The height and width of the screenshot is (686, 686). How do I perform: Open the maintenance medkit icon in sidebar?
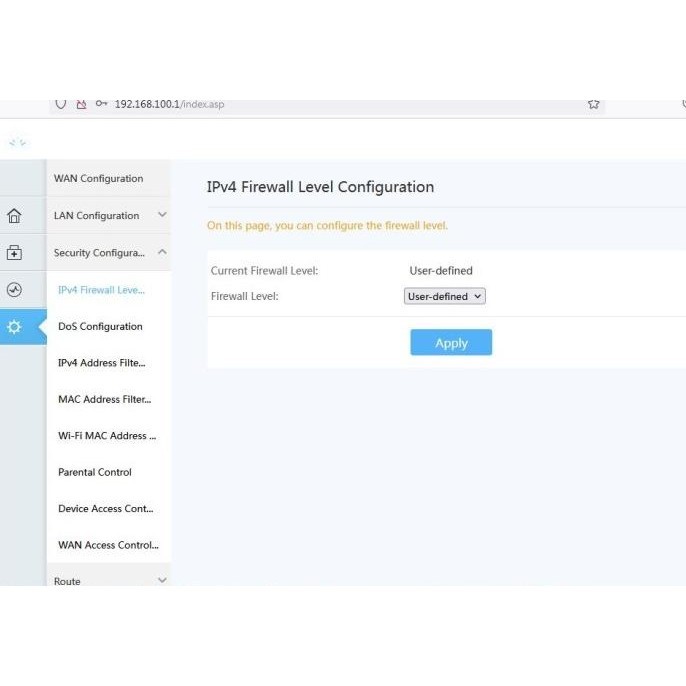(x=14, y=253)
